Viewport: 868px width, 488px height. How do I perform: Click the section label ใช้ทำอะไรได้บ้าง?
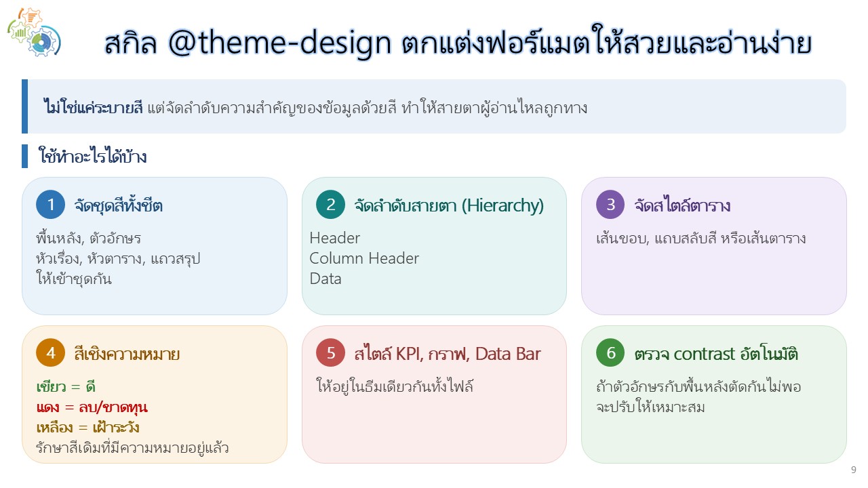click(92, 157)
